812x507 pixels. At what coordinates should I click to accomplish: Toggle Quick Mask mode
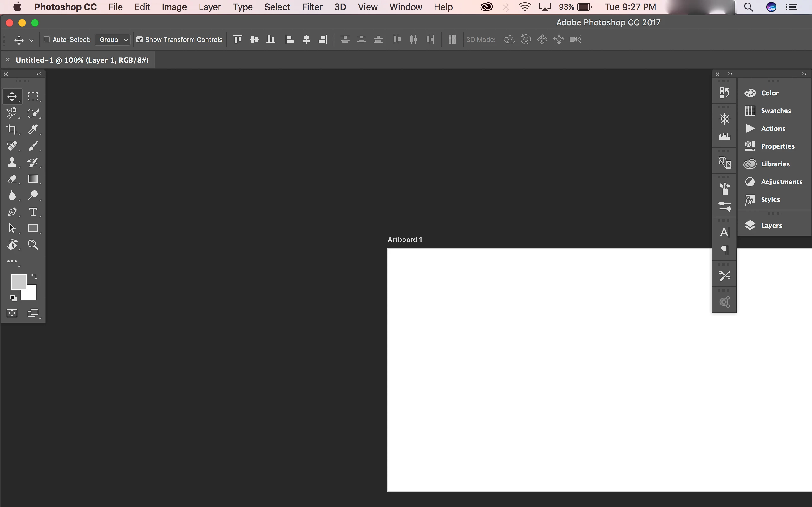tap(12, 313)
